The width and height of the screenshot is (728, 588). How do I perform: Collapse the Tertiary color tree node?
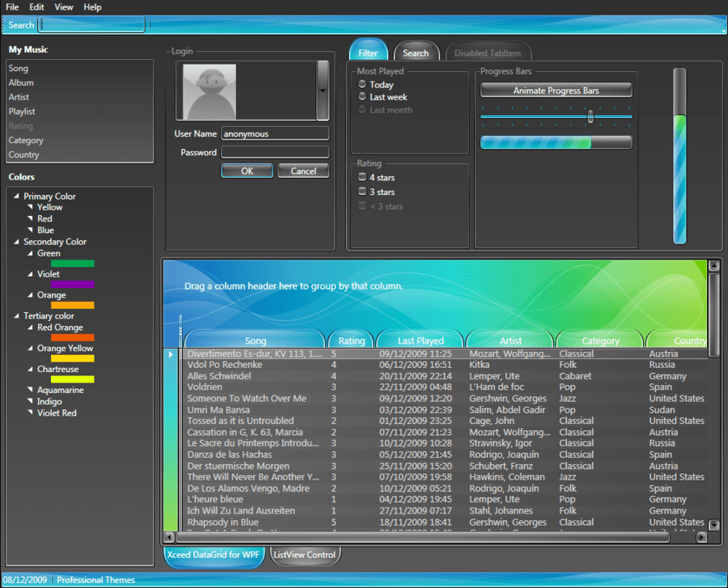point(17,315)
